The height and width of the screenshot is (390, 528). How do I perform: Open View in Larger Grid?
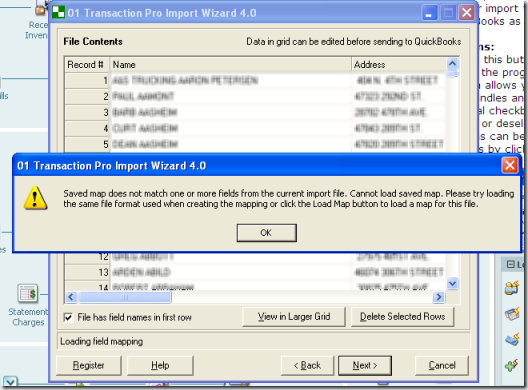pyautogui.click(x=294, y=317)
